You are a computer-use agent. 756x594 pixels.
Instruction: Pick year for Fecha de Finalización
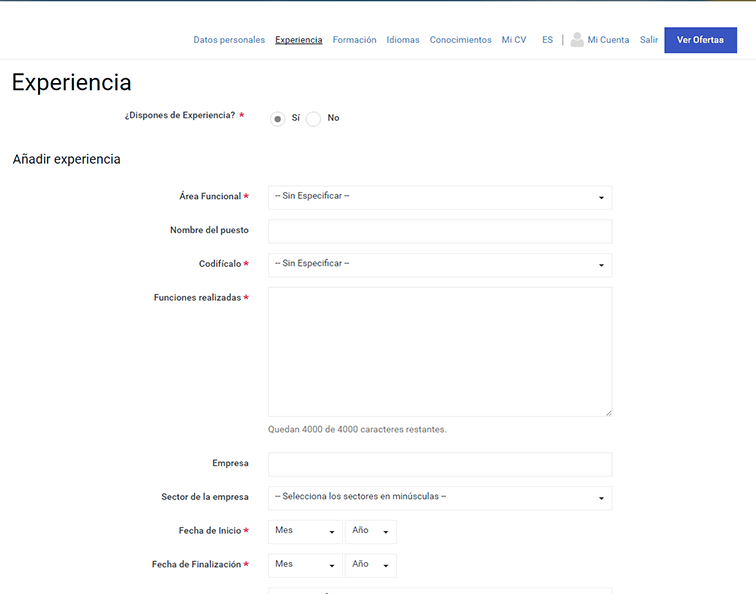370,565
